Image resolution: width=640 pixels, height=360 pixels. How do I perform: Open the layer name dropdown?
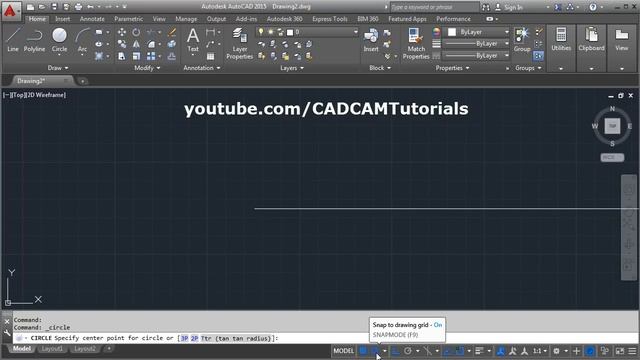[x=356, y=32]
